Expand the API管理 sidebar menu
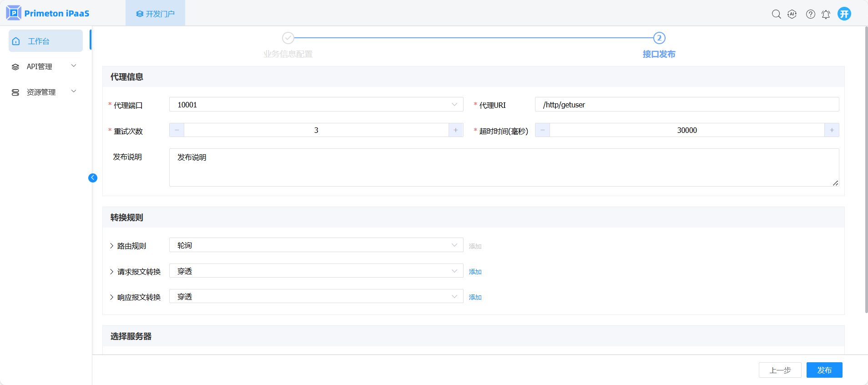This screenshot has width=868, height=385. [x=45, y=66]
